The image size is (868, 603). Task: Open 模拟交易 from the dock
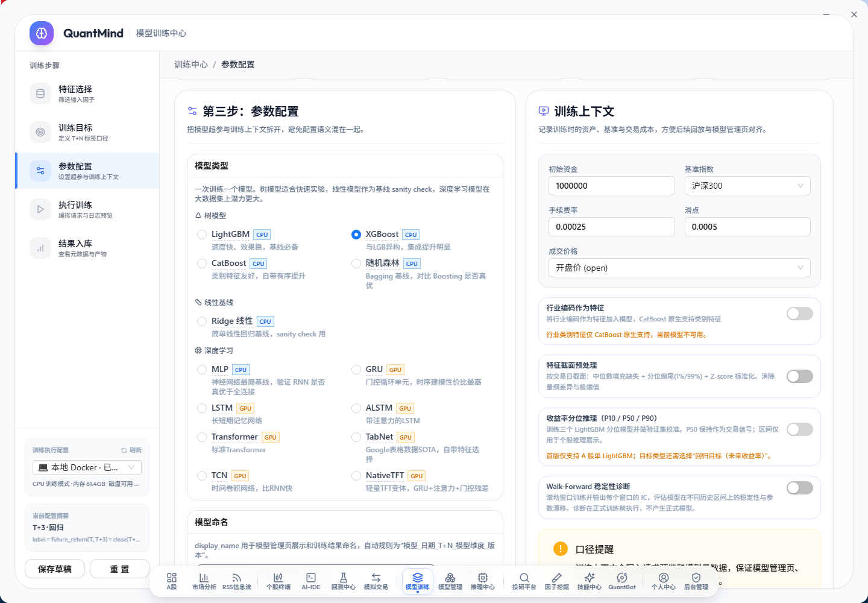click(376, 581)
